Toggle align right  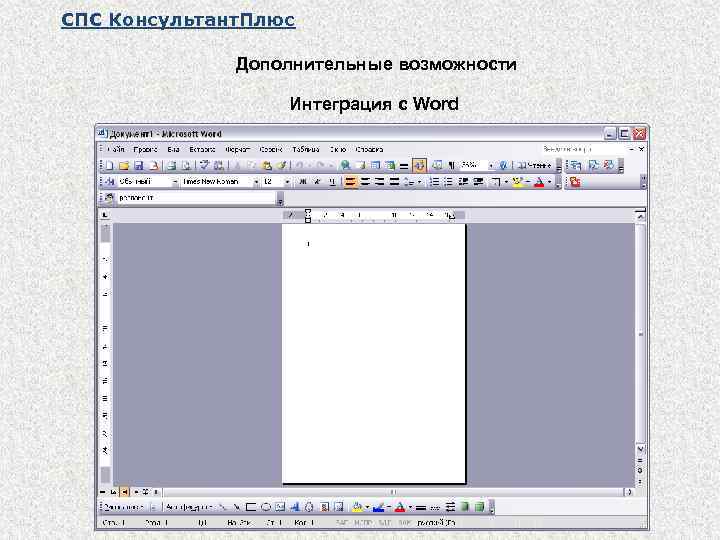(380, 182)
